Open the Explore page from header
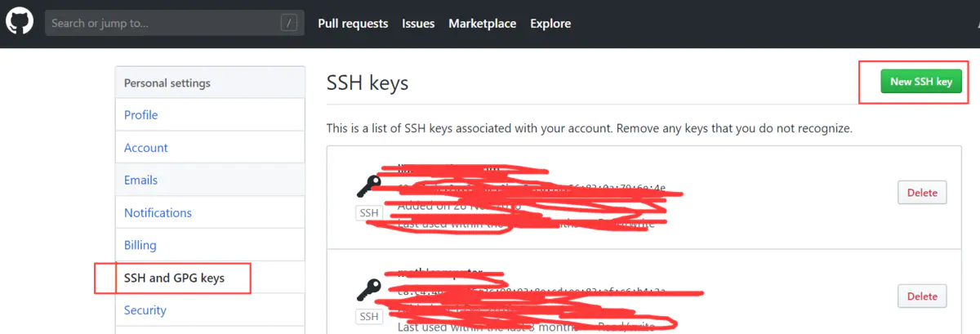 tap(550, 24)
